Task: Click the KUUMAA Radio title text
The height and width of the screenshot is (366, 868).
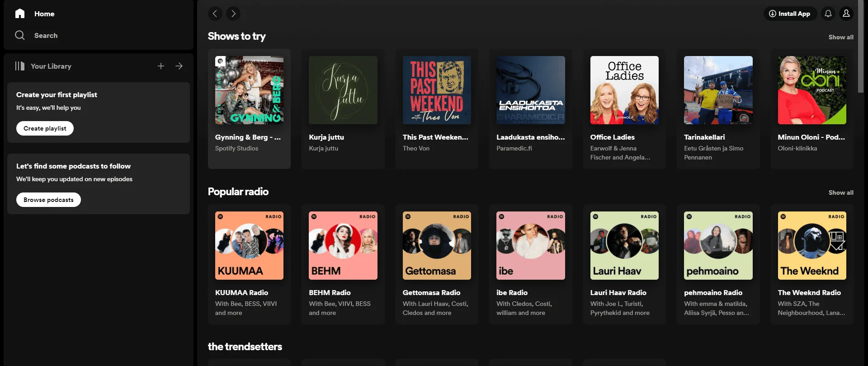Action: point(241,292)
